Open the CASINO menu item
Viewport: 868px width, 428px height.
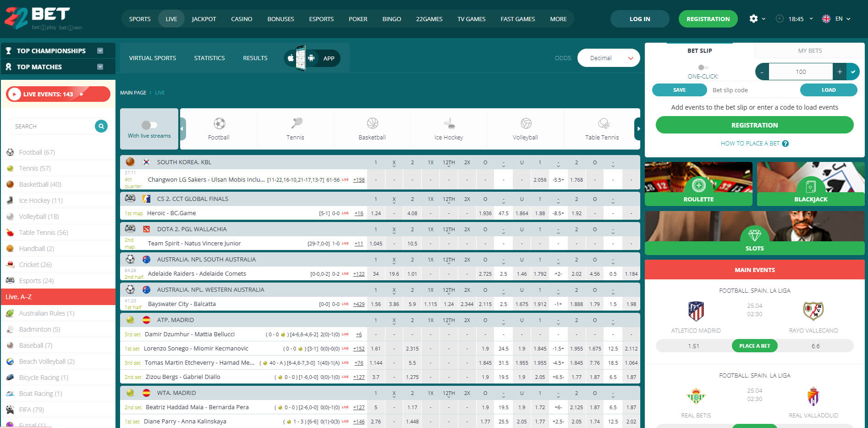242,19
